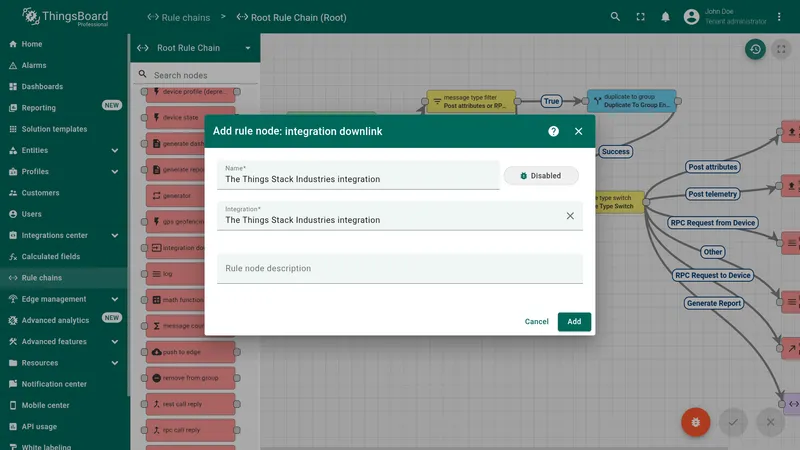Click the Post attributes link label
The width and height of the screenshot is (800, 450).
pyautogui.click(x=712, y=167)
